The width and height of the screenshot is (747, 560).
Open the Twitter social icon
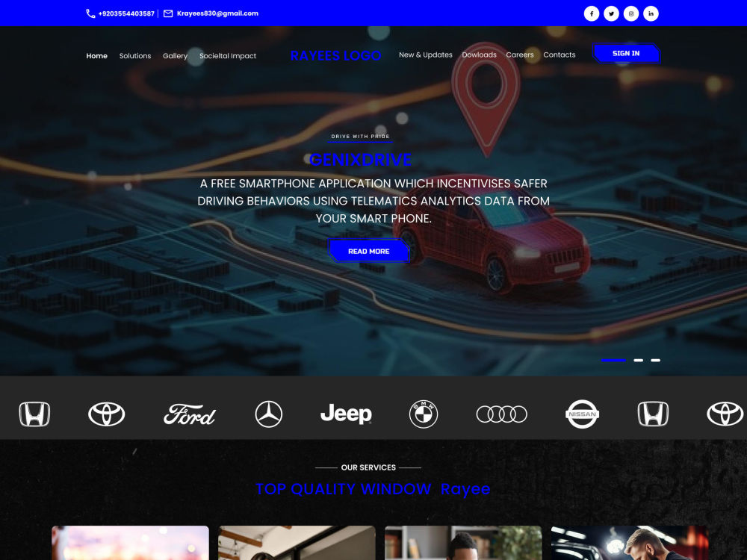tap(611, 13)
